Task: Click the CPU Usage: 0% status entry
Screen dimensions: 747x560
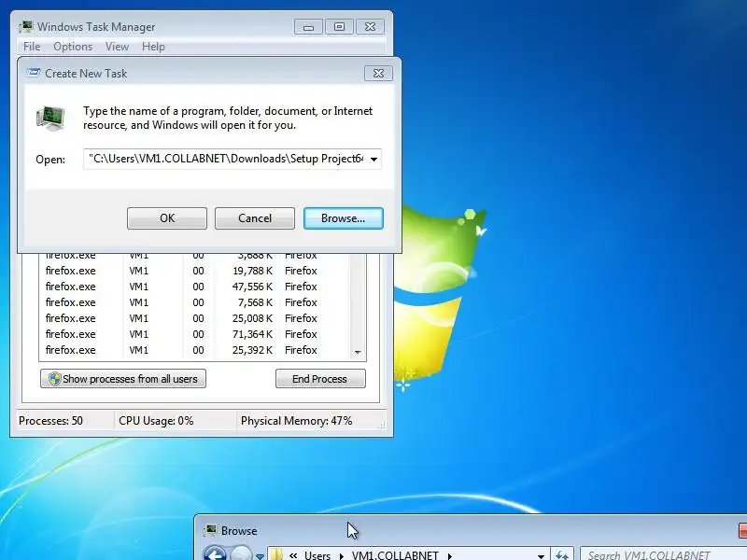Action: coord(156,421)
